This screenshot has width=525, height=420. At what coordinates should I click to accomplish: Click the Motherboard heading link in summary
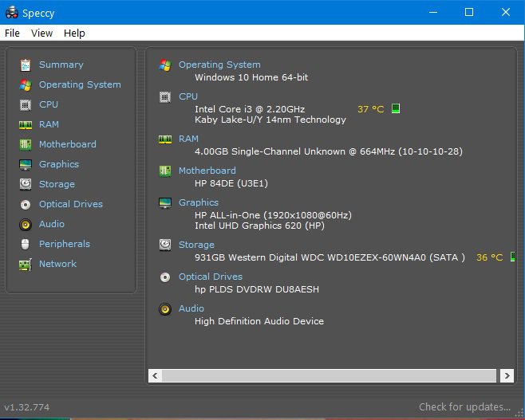point(207,171)
